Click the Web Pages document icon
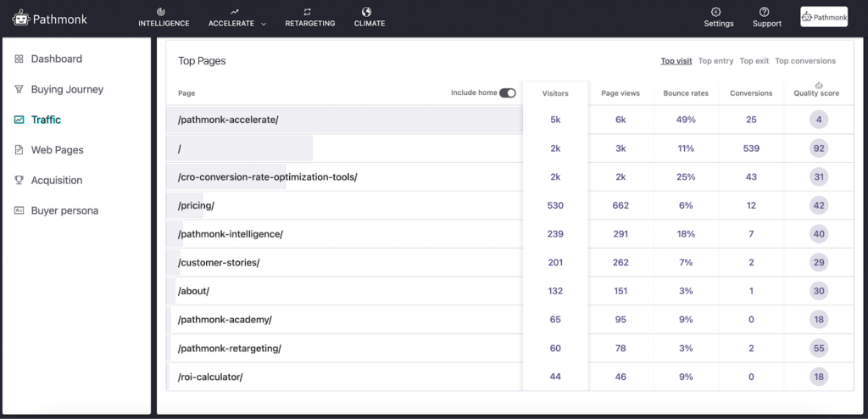Viewport: 868px width, 419px height. point(19,149)
